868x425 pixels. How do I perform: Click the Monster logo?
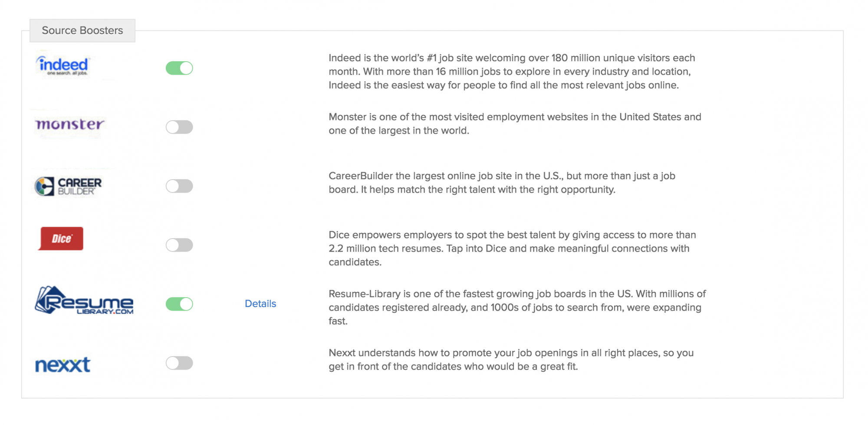69,124
